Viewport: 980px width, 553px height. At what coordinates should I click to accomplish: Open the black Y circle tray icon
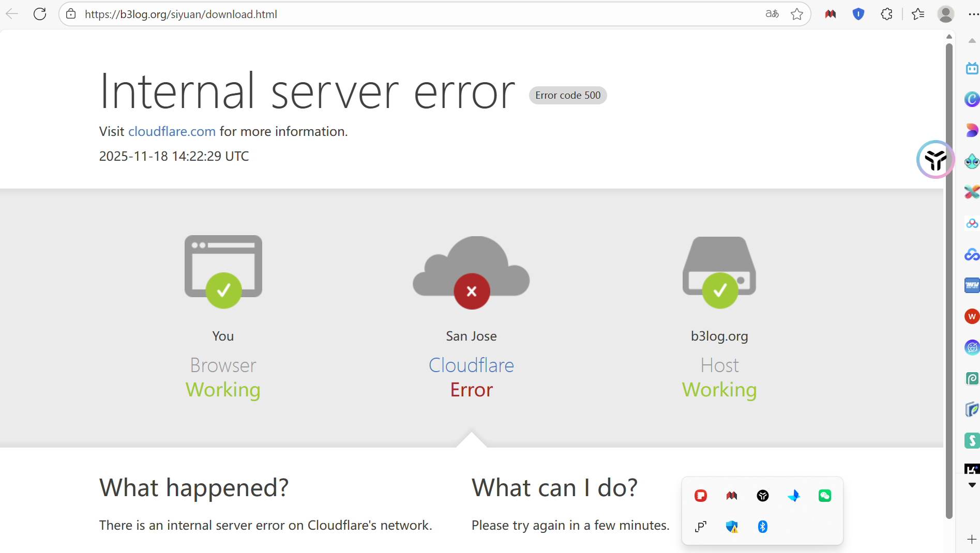click(763, 496)
